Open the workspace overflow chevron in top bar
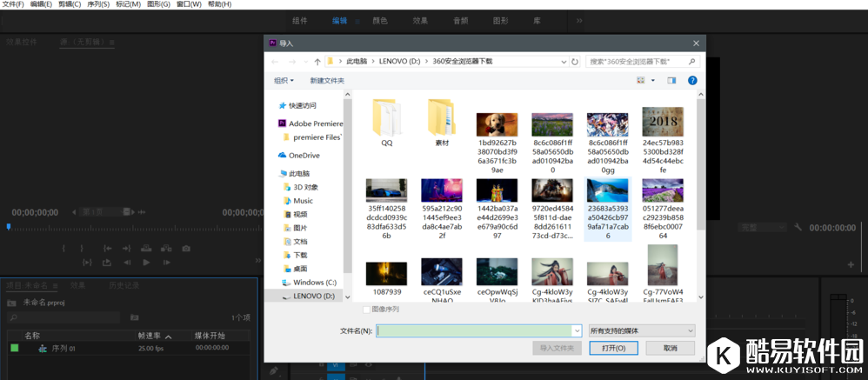 tap(579, 21)
